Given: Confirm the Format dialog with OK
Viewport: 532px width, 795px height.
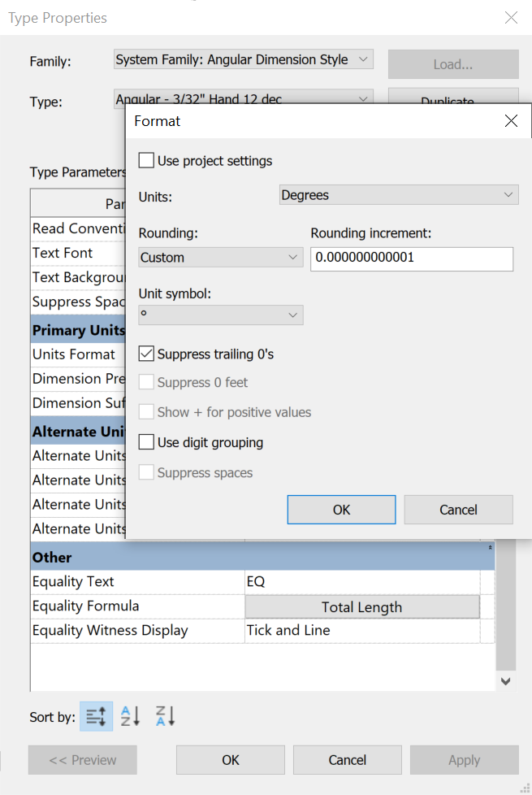Looking at the screenshot, I should pyautogui.click(x=341, y=510).
